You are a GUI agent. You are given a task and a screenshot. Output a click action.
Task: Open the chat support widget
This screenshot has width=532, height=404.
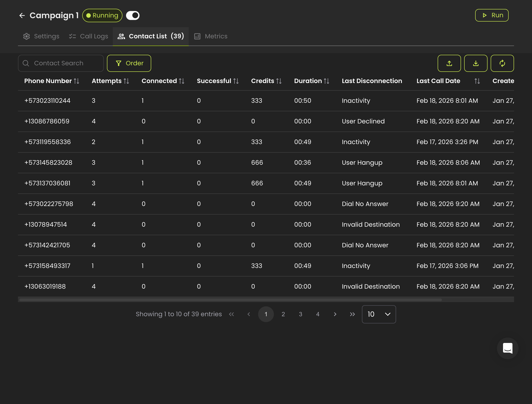pos(508,348)
